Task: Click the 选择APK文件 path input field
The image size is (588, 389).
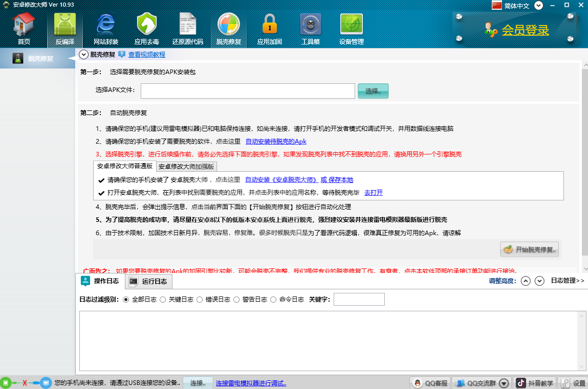Action: click(248, 90)
